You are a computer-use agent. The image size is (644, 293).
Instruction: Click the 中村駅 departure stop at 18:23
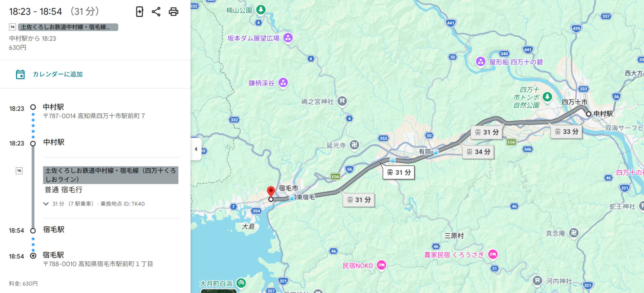[54, 142]
